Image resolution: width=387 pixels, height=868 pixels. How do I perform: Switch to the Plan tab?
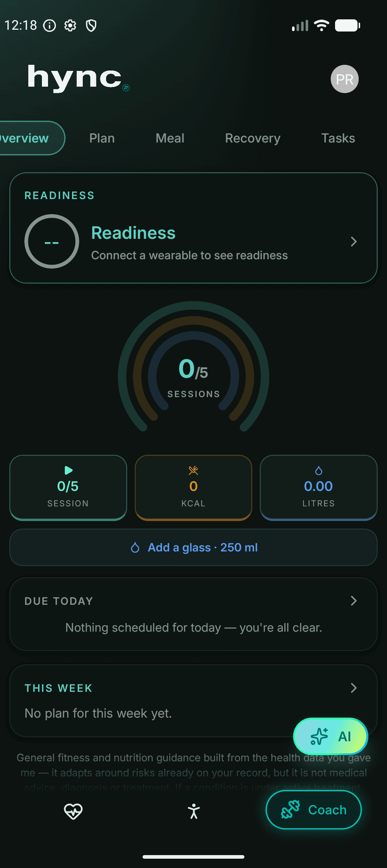tap(102, 138)
